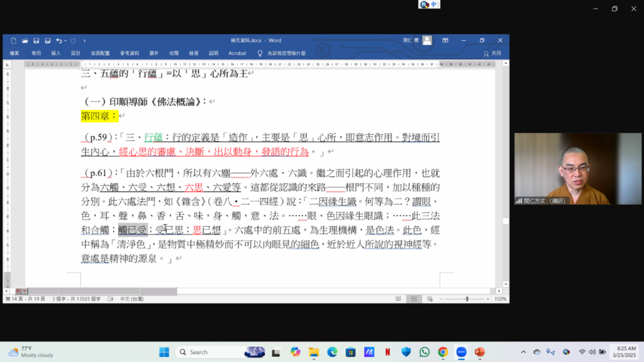The width and height of the screenshot is (644, 362).
Task: Click the Open folder icon in Word
Action: click(x=25, y=41)
